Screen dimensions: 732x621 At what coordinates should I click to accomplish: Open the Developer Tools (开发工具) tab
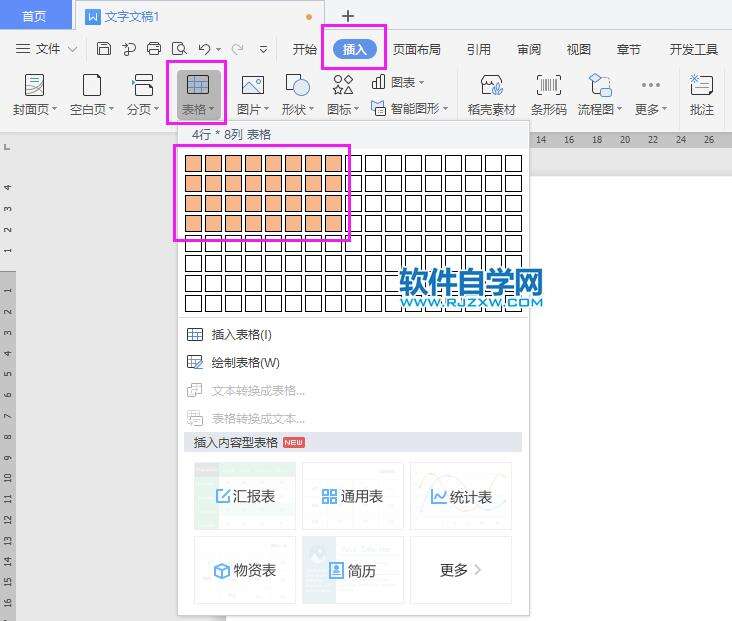693,49
